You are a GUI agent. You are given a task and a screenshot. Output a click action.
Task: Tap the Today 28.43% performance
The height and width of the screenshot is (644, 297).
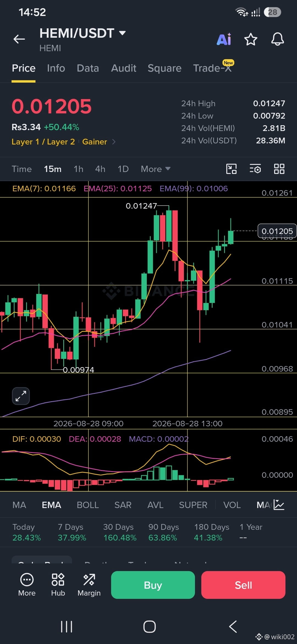coord(27,532)
